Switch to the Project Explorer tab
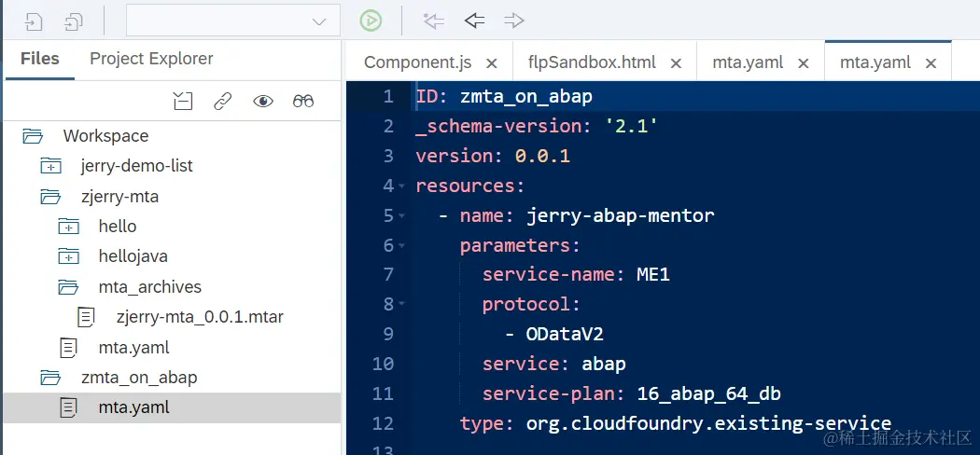 click(151, 59)
